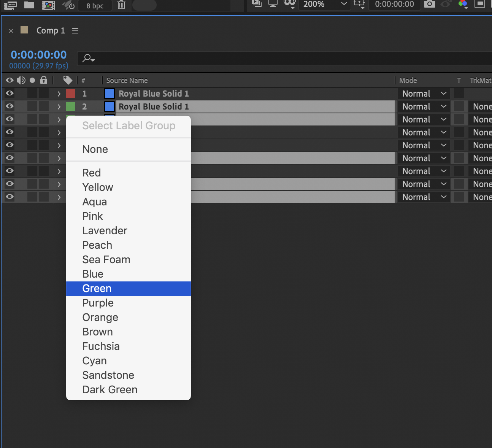Screen dimensions: 492x448
Task: Choose Sandstone in the label list
Action: coord(108,375)
